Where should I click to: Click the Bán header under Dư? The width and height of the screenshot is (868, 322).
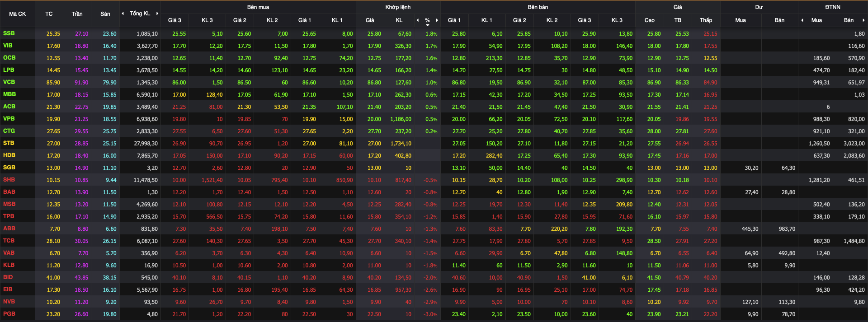[x=780, y=20]
